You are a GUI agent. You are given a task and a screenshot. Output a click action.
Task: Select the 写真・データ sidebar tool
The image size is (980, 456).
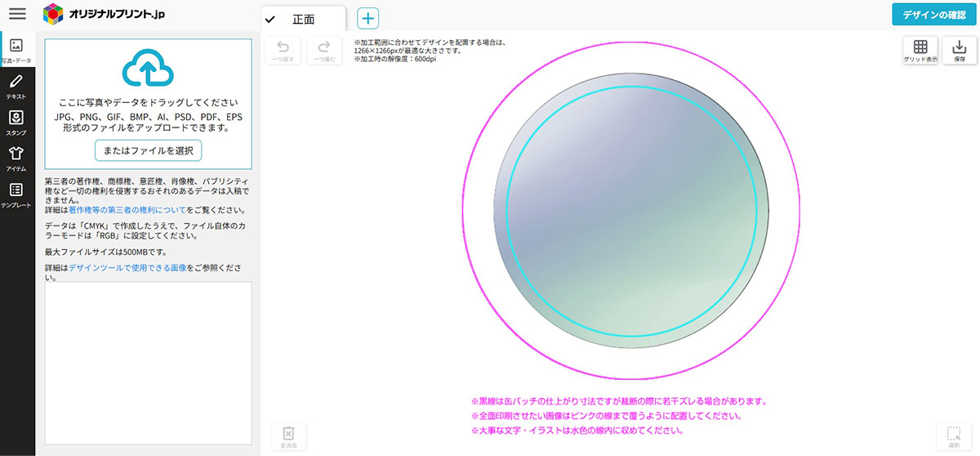click(x=16, y=51)
